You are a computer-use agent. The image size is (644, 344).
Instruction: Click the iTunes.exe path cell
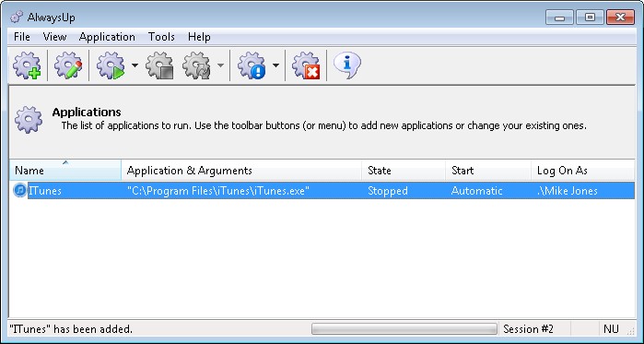click(218, 191)
